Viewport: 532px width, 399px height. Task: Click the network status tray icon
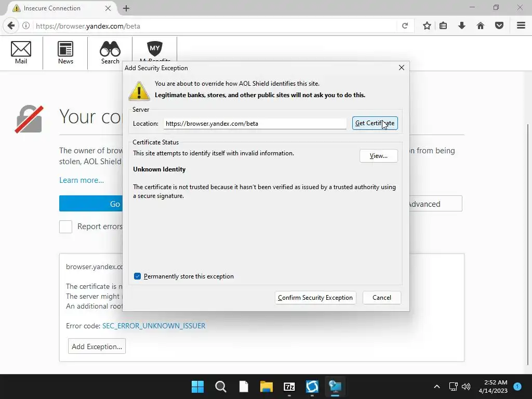tap(453, 387)
